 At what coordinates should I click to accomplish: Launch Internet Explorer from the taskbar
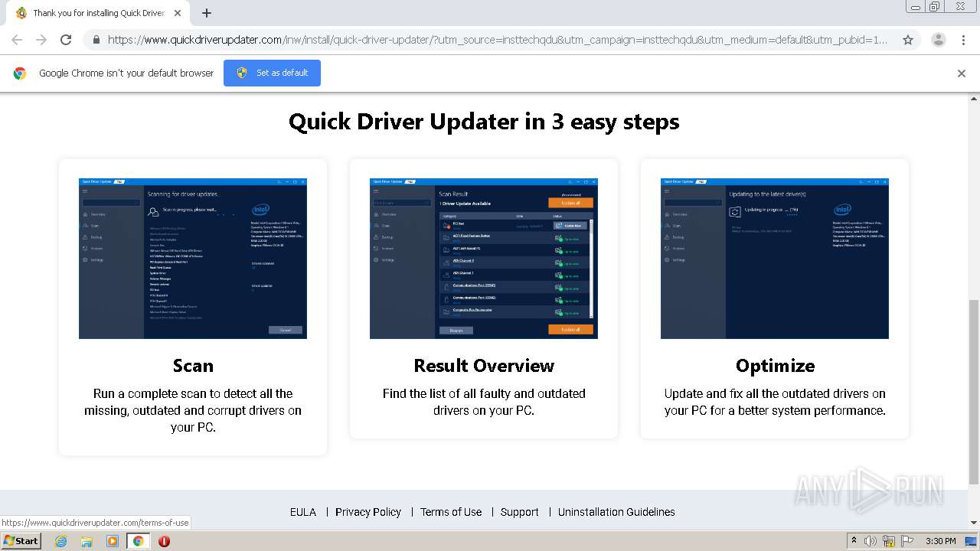pyautogui.click(x=60, y=541)
